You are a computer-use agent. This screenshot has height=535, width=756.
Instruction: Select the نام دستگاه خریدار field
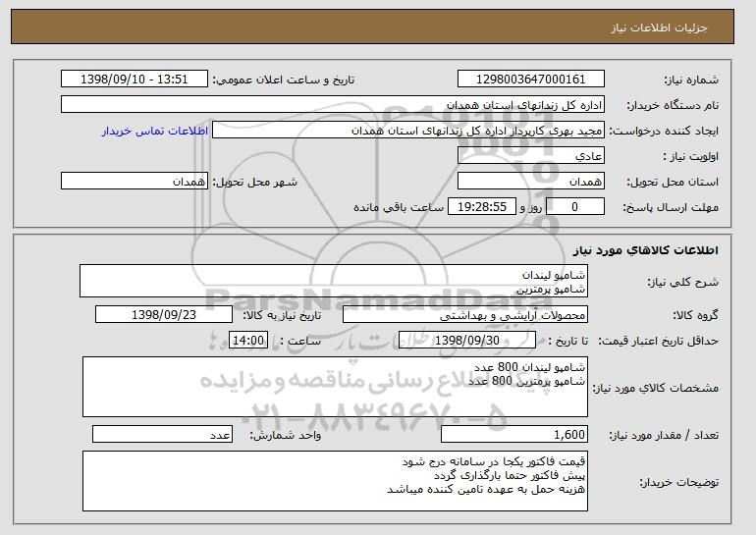tap(333, 105)
